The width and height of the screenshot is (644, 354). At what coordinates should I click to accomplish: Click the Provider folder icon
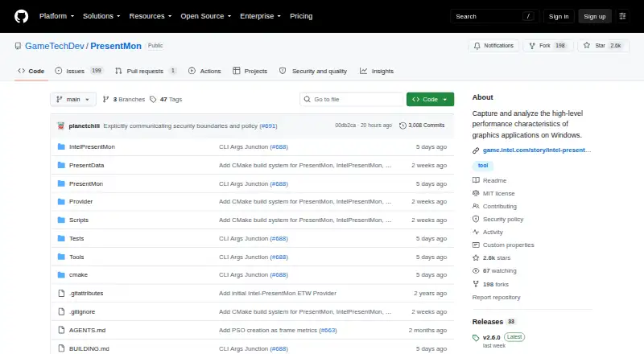(x=61, y=202)
